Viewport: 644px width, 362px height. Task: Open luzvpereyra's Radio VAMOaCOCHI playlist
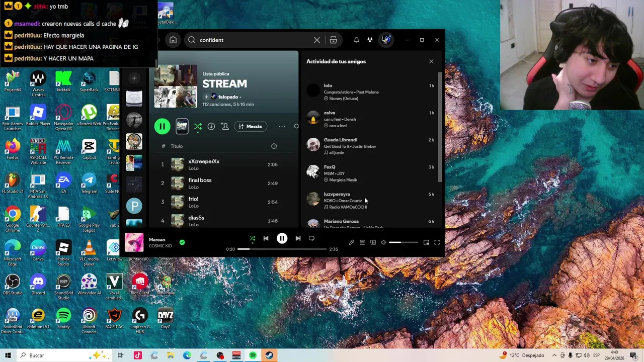(348, 207)
